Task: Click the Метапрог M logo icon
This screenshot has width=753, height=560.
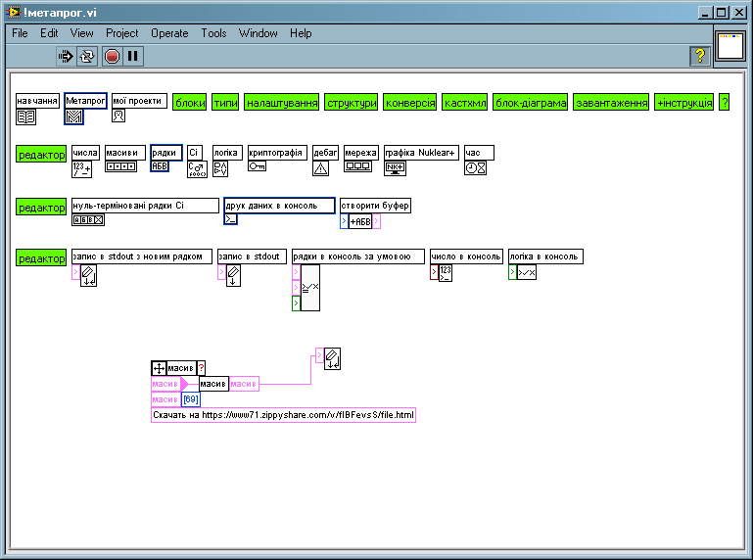Action: point(74,117)
